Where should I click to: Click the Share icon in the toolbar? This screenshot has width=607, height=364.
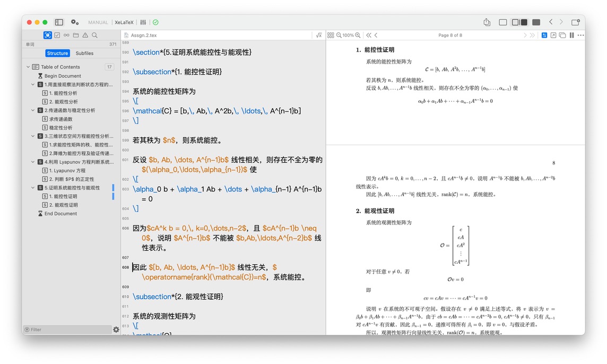(487, 22)
